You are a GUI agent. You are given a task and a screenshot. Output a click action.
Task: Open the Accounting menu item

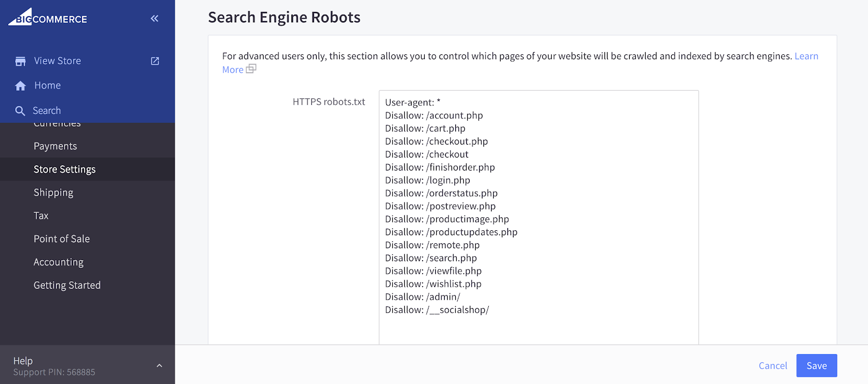pyautogui.click(x=59, y=262)
